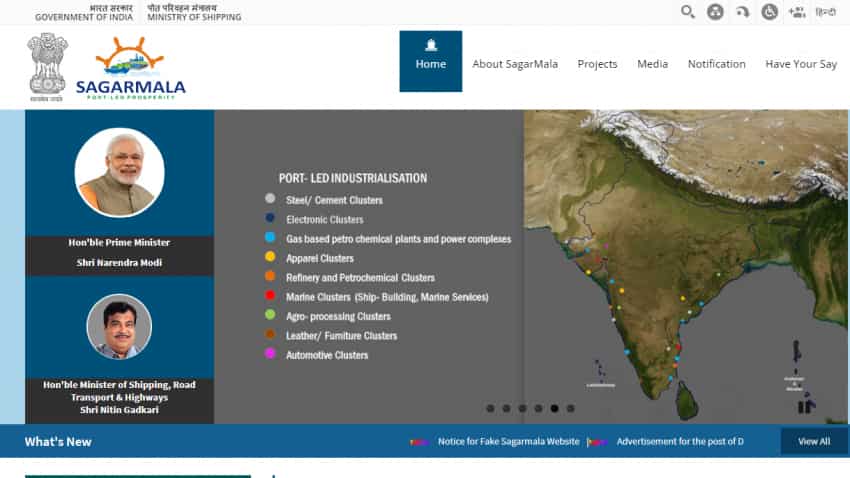Image resolution: width=850 pixels, height=478 pixels.
Task: Open the search magnifier icon
Action: [x=688, y=11]
